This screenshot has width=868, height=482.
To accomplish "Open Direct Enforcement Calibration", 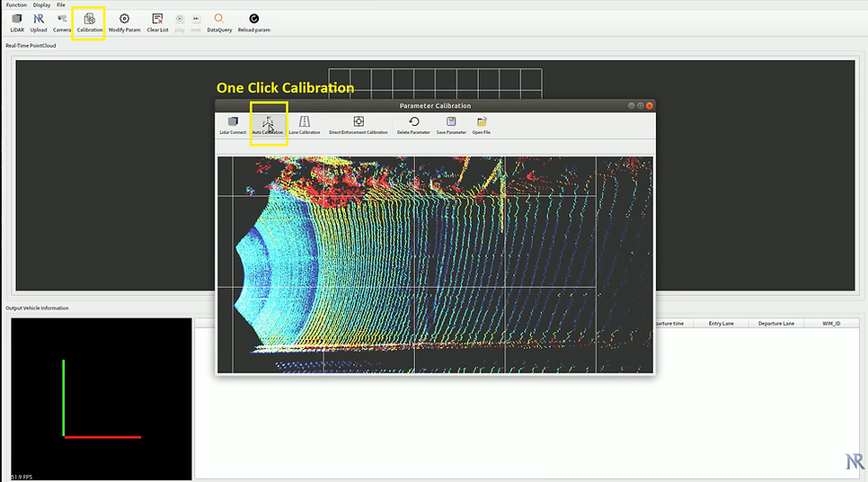I will [x=359, y=125].
